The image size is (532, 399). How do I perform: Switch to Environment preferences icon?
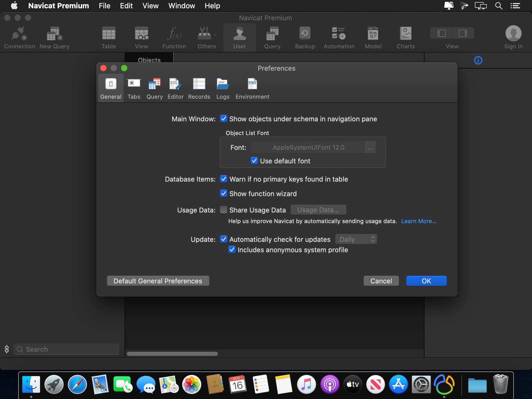tap(252, 84)
